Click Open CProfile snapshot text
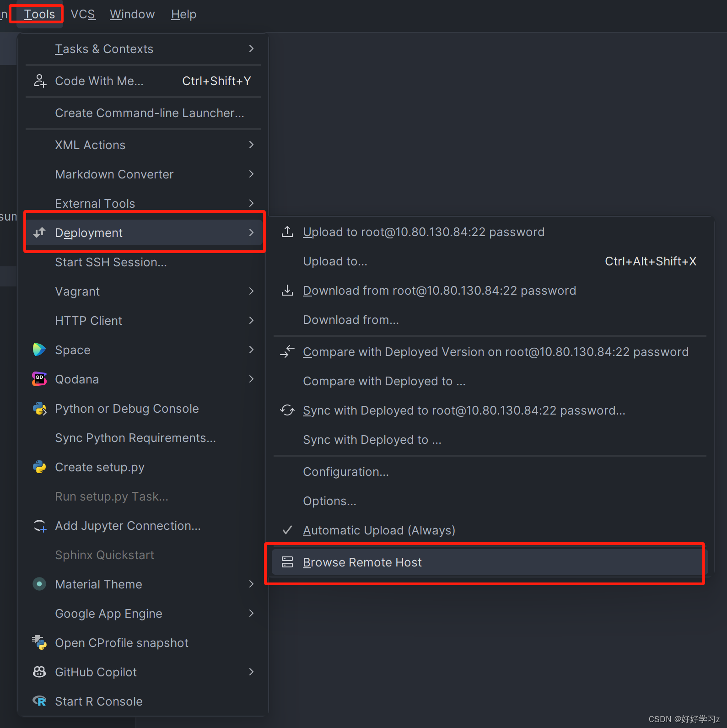Image resolution: width=727 pixels, height=728 pixels. (x=122, y=642)
